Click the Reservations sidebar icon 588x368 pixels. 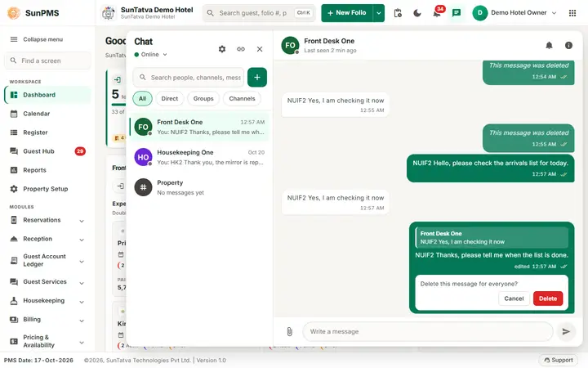pyautogui.click(x=14, y=220)
